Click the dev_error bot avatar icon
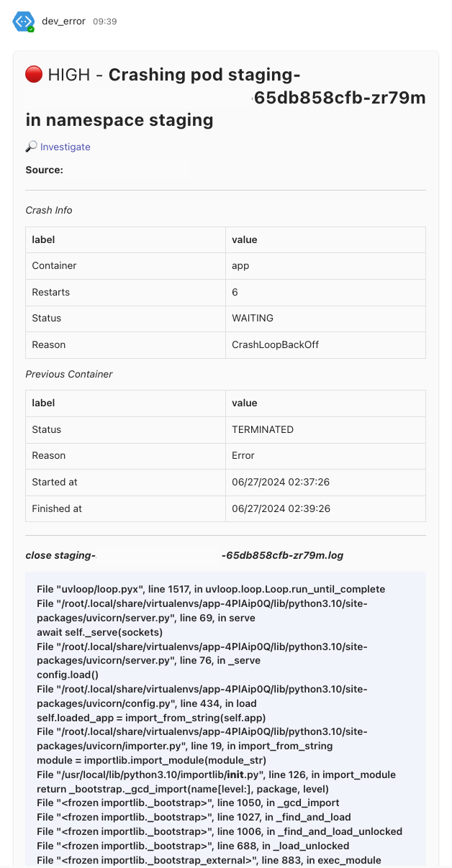 [22, 22]
